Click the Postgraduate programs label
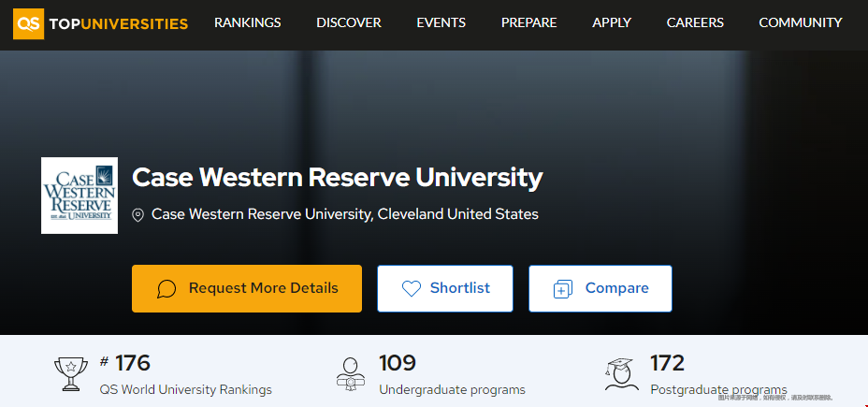868x407 pixels. click(x=718, y=390)
